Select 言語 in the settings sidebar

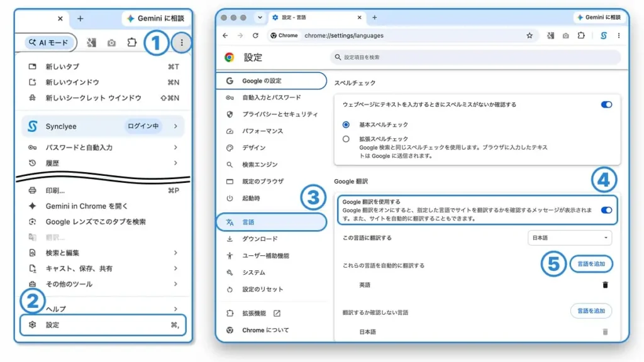[x=271, y=222]
